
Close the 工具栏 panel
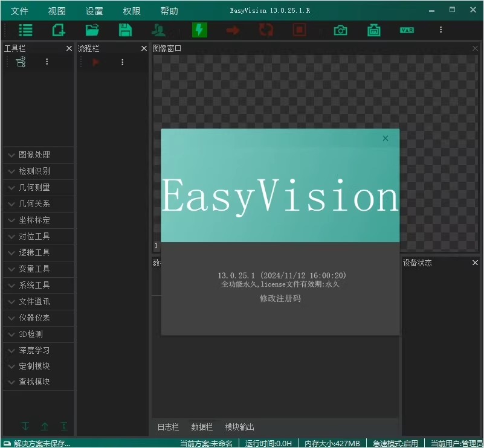tap(69, 48)
